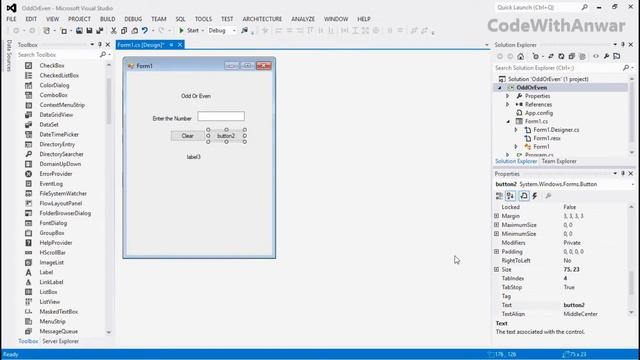This screenshot has height=360, width=640.
Task: Click the Text property value button2
Action: pyautogui.click(x=574, y=305)
